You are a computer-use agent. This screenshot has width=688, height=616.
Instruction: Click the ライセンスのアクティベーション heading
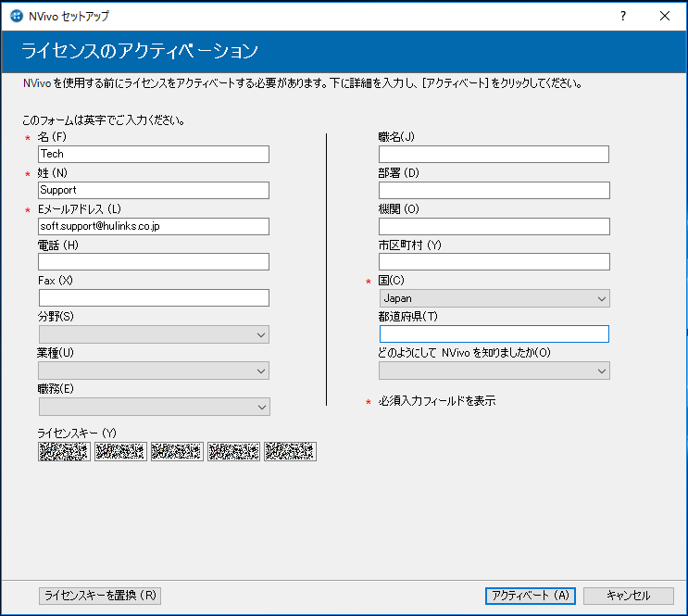(140, 51)
